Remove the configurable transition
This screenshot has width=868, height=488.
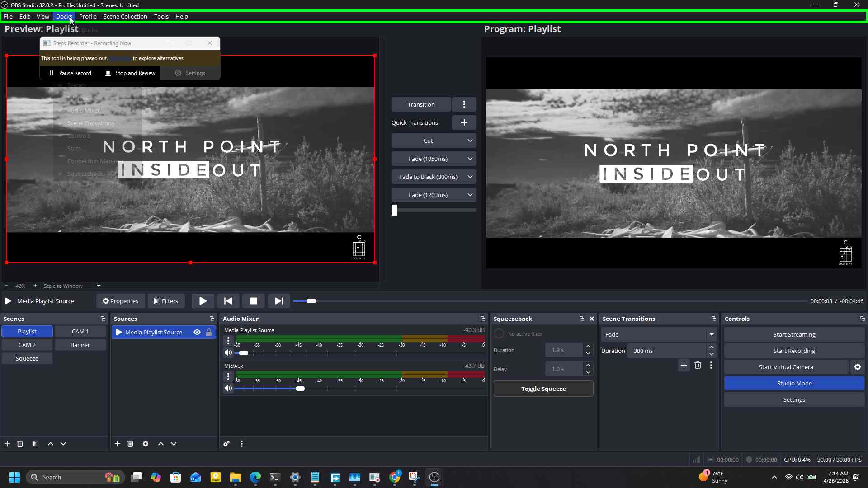[x=698, y=365]
